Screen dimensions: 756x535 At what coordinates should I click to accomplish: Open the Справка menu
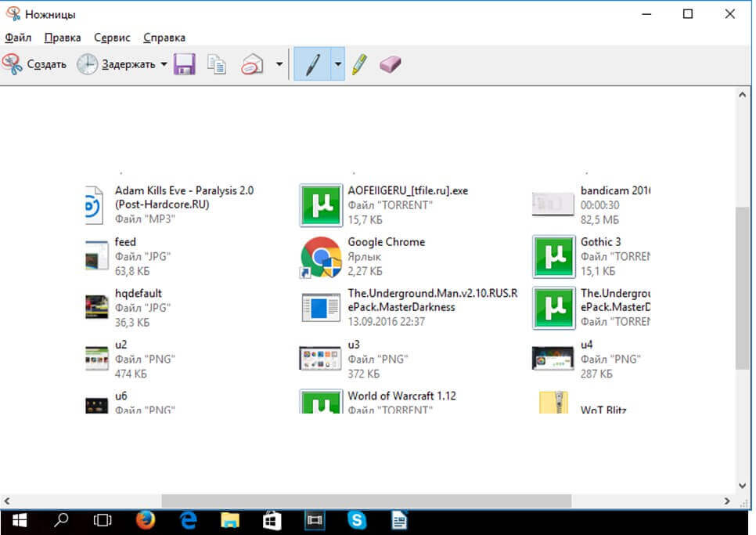tap(164, 38)
